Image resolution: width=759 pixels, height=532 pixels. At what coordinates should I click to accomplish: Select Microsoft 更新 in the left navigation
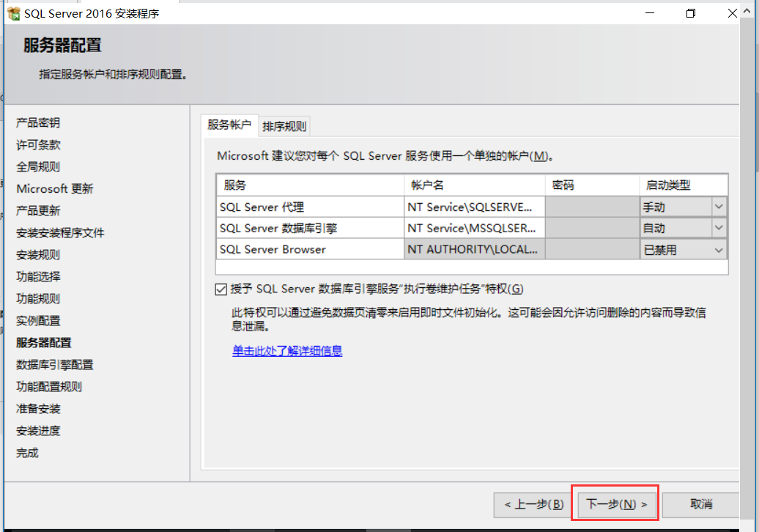54,188
